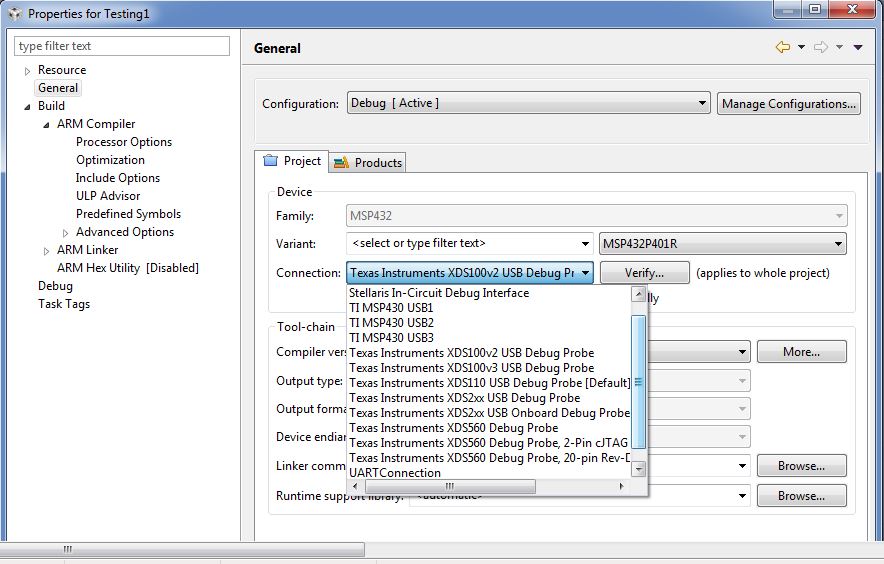Select XDS560 Debug Probe, 20-pin Rev-D
Screen dimensions: 884x564
489,458
